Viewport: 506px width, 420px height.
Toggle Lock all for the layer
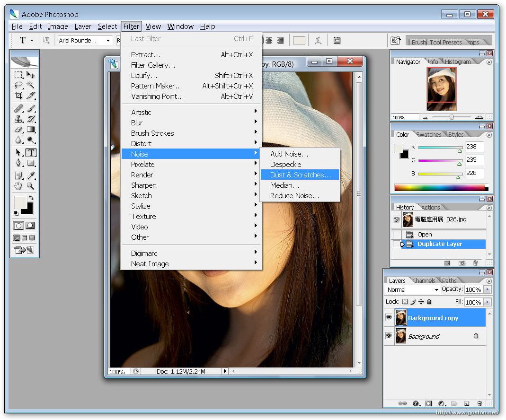click(x=429, y=302)
